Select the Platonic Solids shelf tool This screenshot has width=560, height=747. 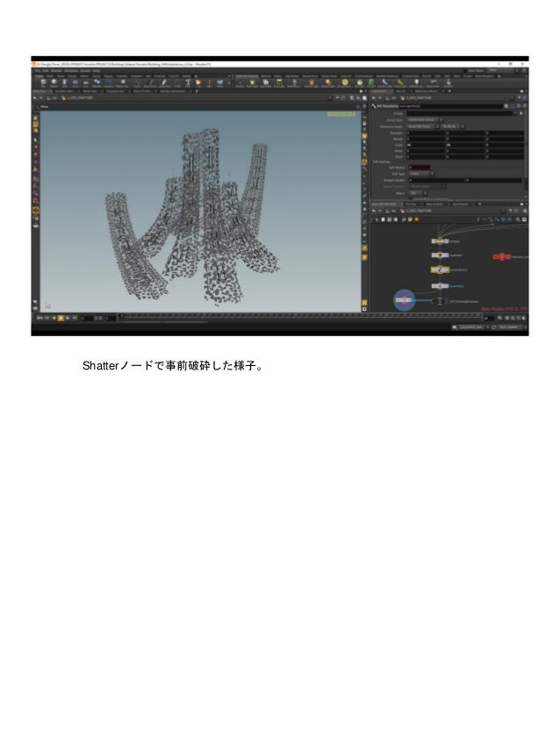[123, 83]
